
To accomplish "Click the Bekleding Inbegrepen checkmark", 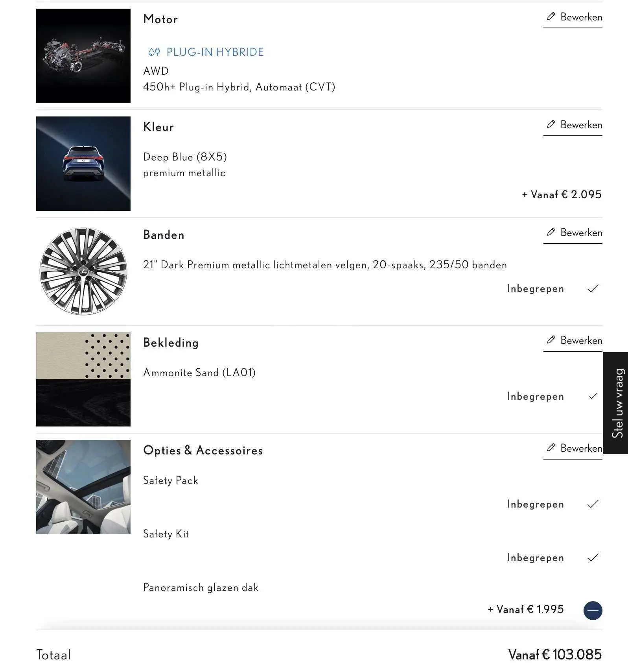I will pos(593,396).
